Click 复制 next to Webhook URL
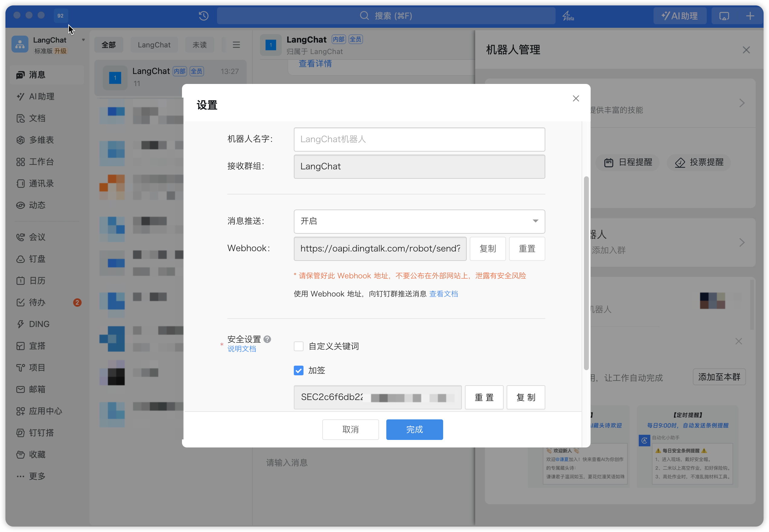769x532 pixels. [487, 249]
